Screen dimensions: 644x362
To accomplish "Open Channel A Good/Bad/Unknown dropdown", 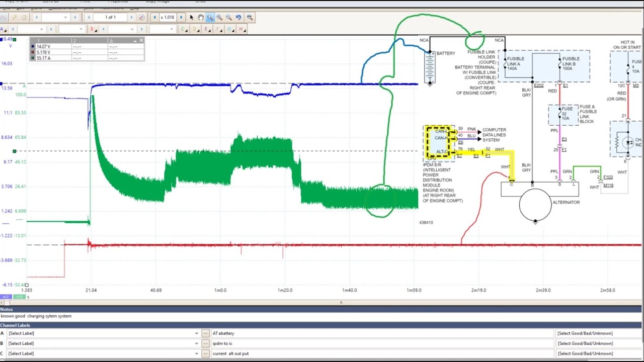I will pos(599,333).
